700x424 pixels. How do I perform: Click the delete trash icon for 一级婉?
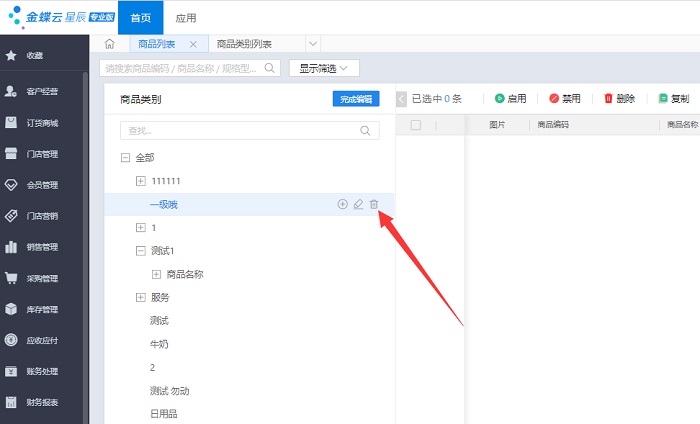pos(374,204)
